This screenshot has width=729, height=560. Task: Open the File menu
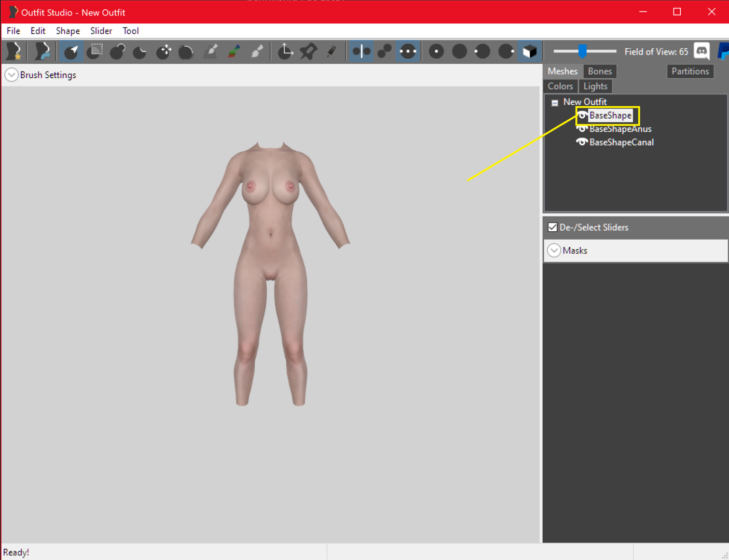tap(13, 31)
